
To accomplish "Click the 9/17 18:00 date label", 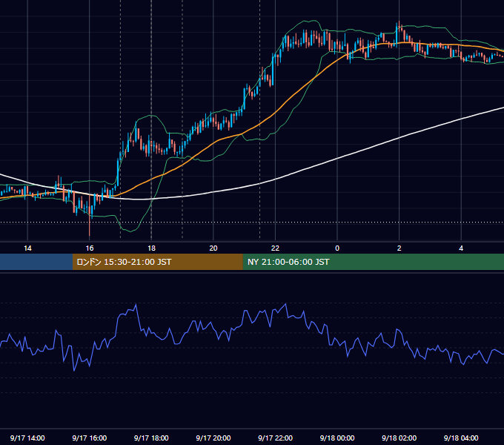I will (x=151, y=438).
